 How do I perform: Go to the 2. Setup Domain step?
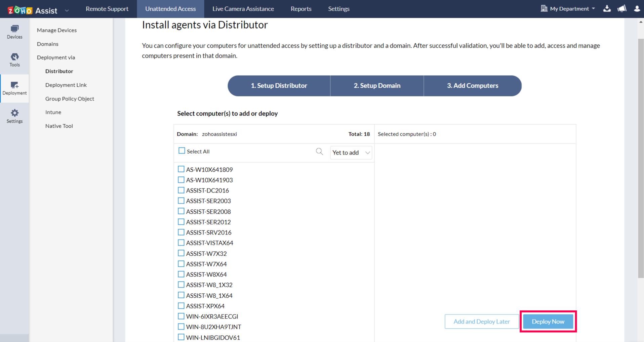(377, 86)
